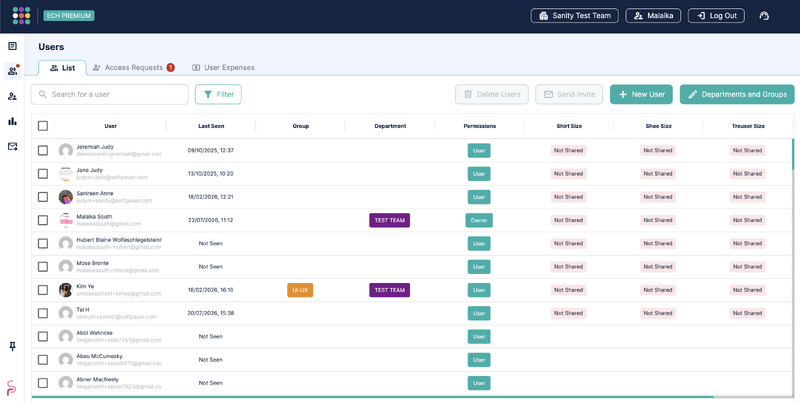Image resolution: width=800 pixels, height=403 pixels.
Task: Click the New User button
Action: 641,94
